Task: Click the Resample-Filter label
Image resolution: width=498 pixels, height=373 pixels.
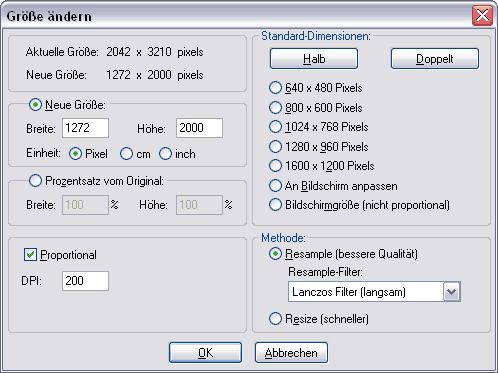Action: click(x=325, y=272)
